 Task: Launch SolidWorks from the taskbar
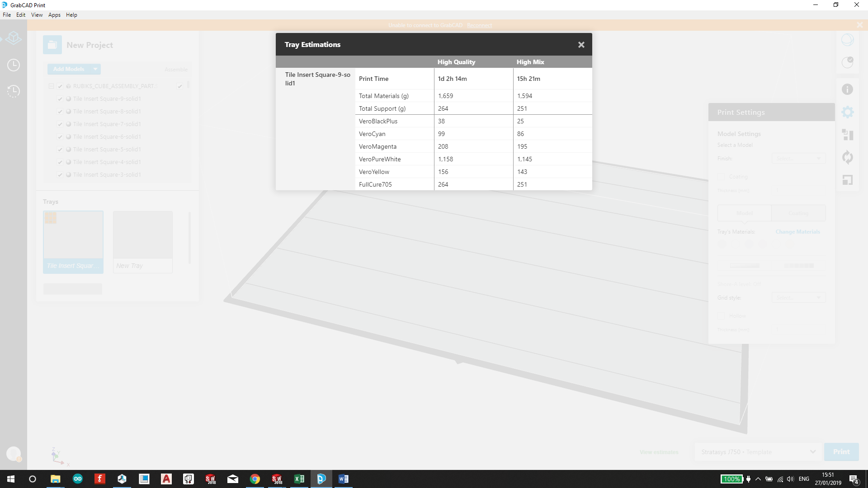211,479
